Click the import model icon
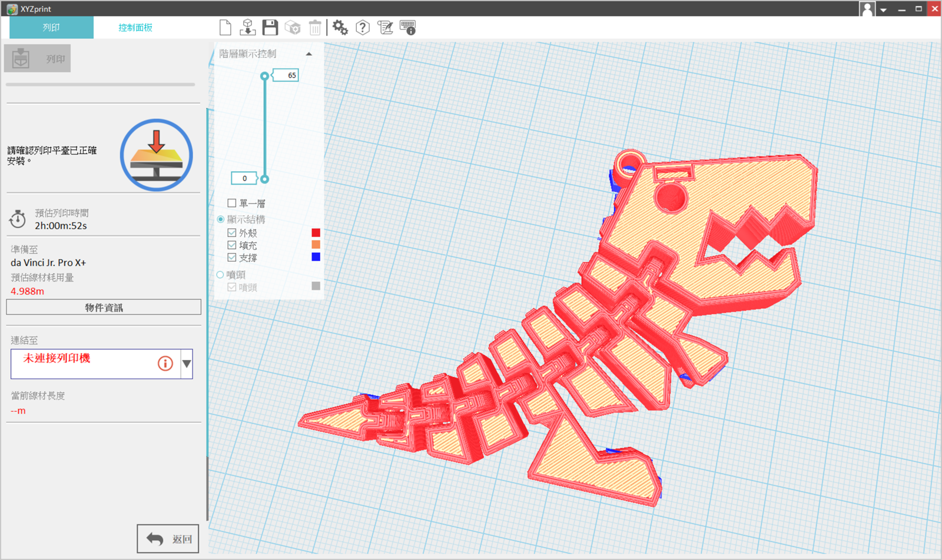 [248, 28]
